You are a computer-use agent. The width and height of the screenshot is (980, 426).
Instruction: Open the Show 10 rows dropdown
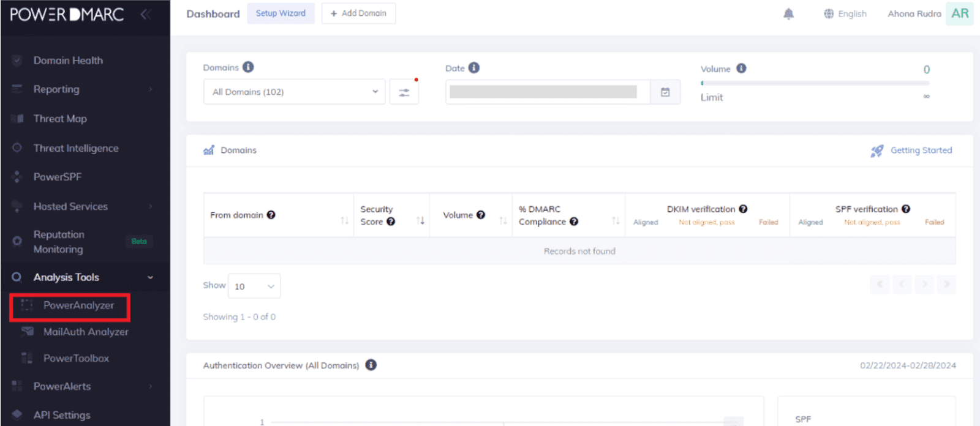click(x=254, y=286)
